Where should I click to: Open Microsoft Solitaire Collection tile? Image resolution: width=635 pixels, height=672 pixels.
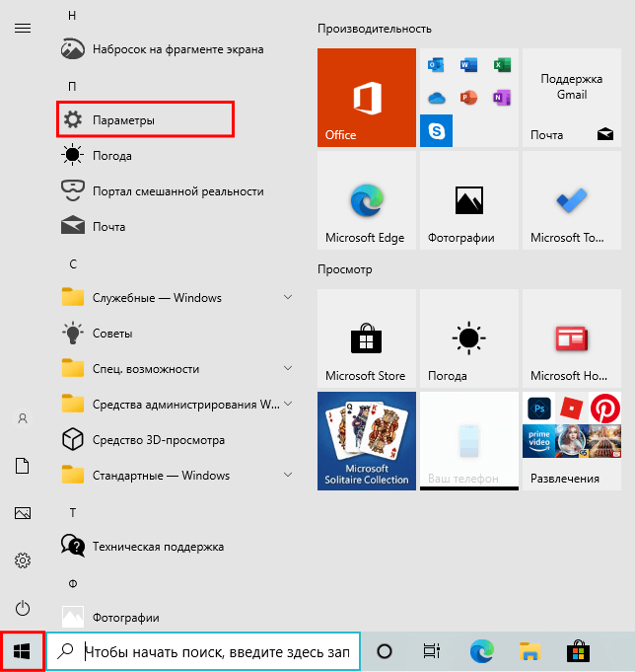coord(367,441)
